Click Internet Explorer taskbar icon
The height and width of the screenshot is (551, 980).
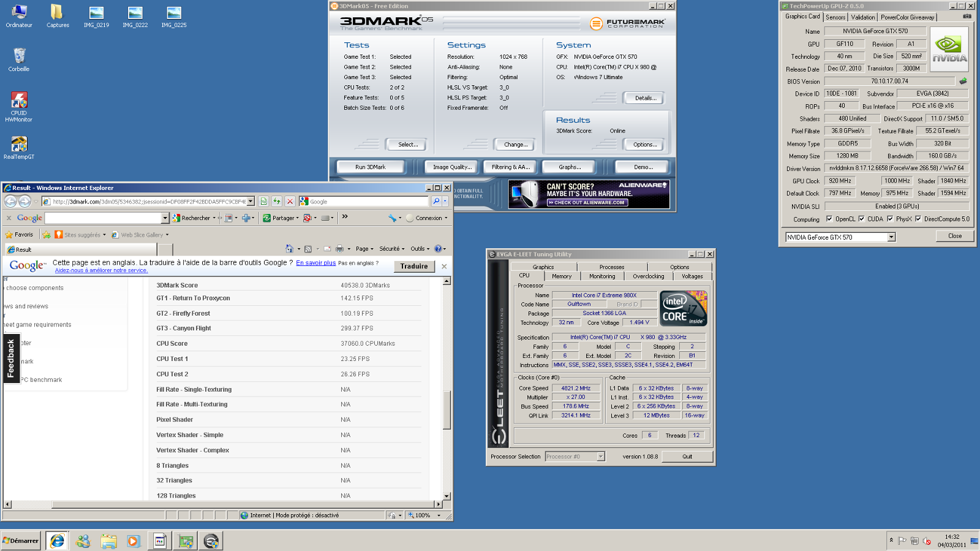click(x=57, y=541)
